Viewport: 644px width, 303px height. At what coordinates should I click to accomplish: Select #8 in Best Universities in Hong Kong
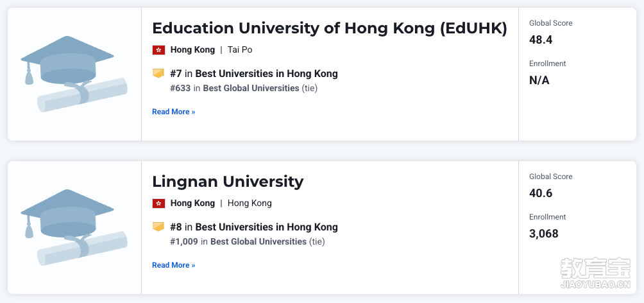coord(254,227)
